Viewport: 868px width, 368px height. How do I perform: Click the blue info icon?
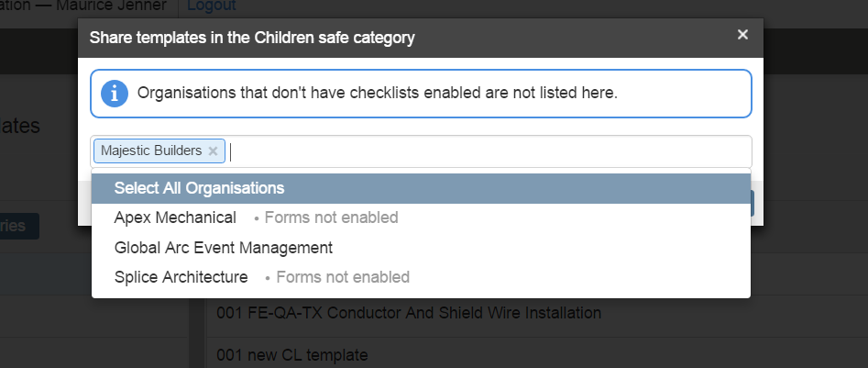click(115, 93)
